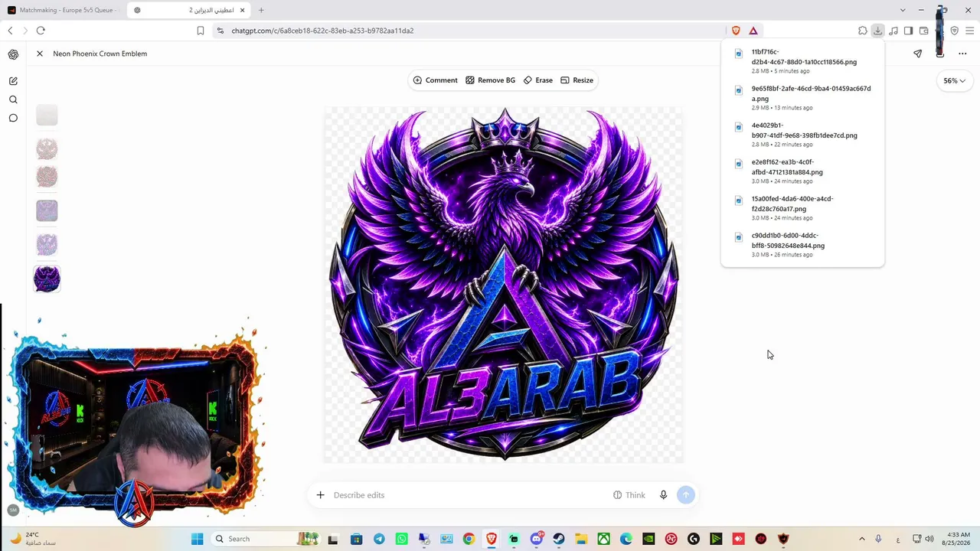Open Discord from taskbar
This screenshot has height=551, width=980.
click(x=537, y=539)
